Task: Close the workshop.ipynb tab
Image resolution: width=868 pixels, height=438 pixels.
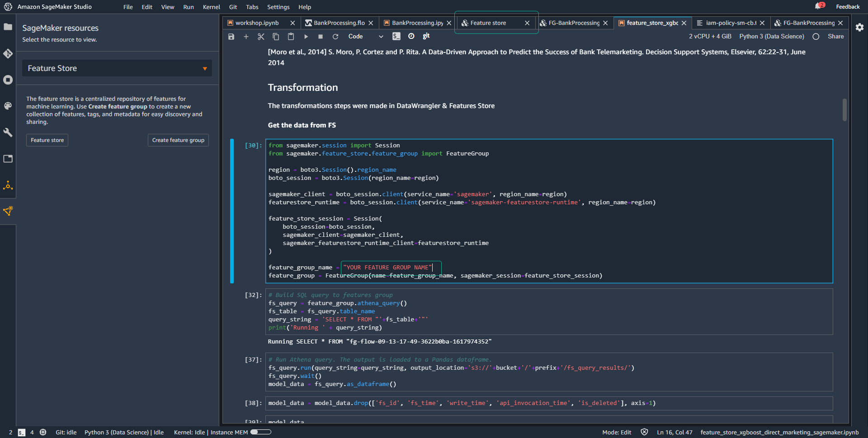Action: tap(292, 23)
